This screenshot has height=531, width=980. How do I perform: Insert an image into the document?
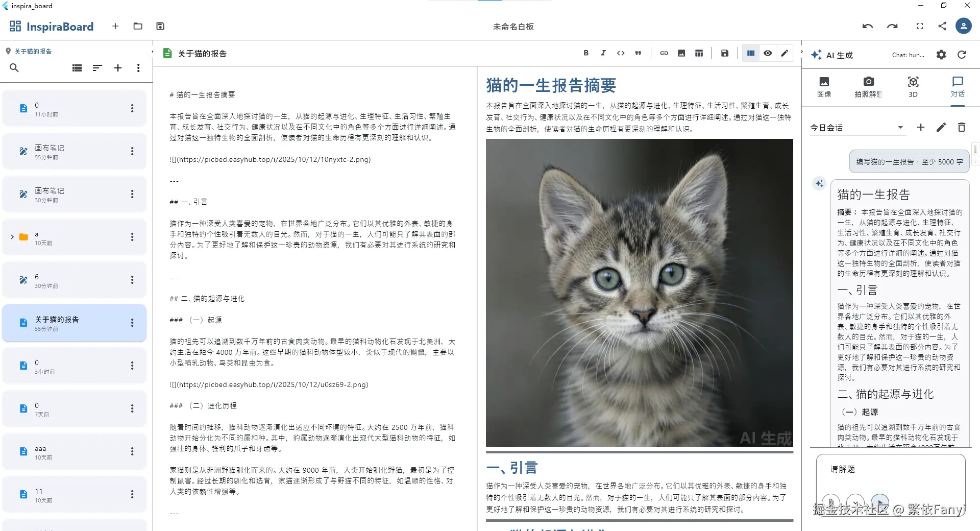(x=681, y=53)
